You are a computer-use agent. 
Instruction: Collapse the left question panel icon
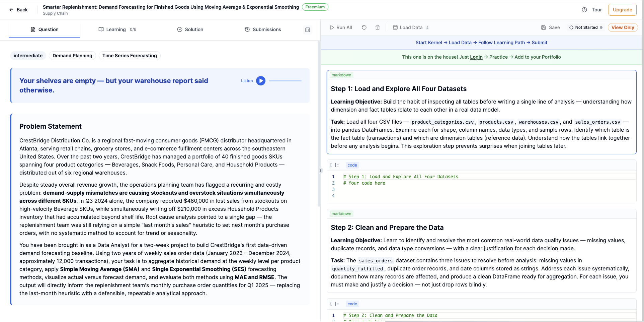click(308, 30)
